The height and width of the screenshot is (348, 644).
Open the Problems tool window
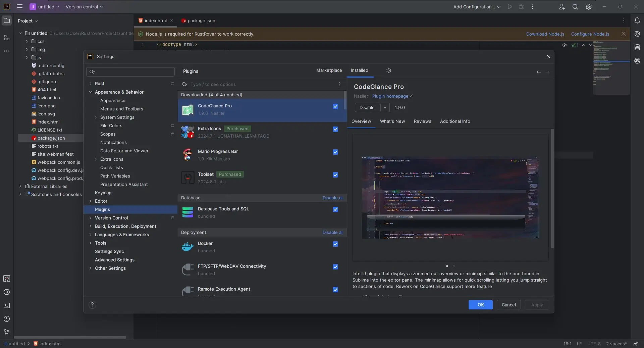point(6,319)
